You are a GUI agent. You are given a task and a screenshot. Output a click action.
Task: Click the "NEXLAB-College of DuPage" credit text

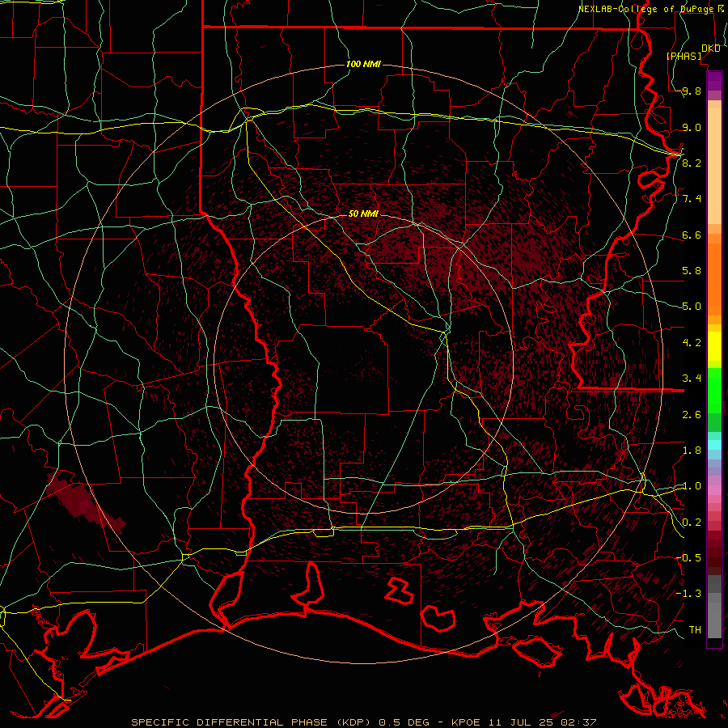(646, 9)
